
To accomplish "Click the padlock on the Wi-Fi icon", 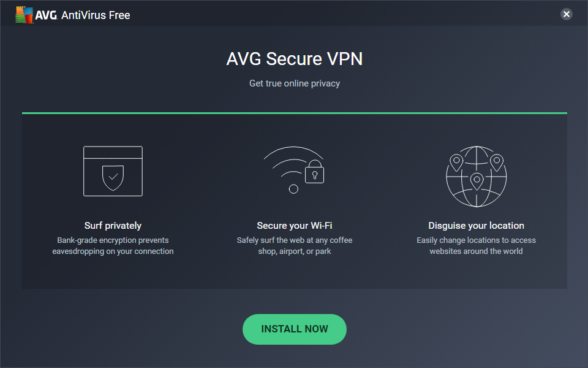I will point(314,172).
